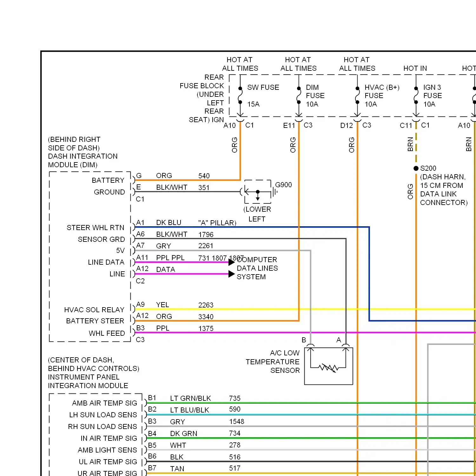Click the UL AIR TEMP SIG label

pos(108,462)
